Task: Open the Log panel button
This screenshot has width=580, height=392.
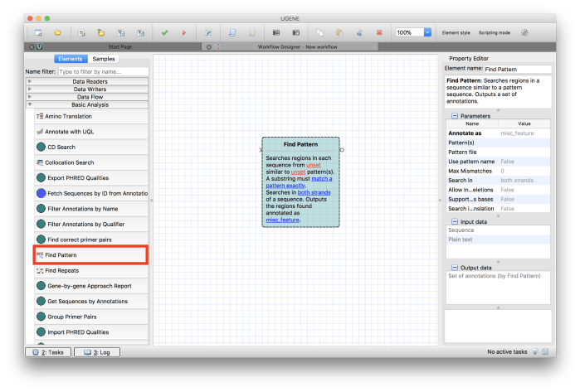Action: pyautogui.click(x=92, y=352)
